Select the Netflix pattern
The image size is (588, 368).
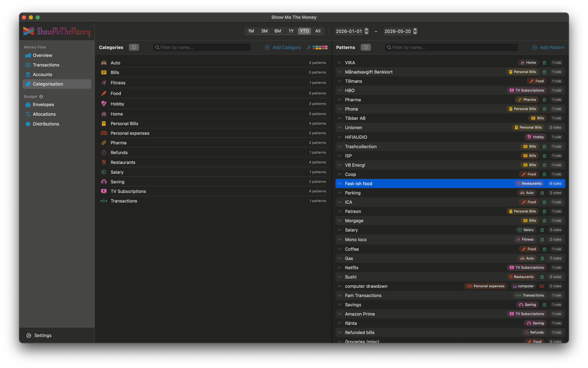(x=450, y=267)
